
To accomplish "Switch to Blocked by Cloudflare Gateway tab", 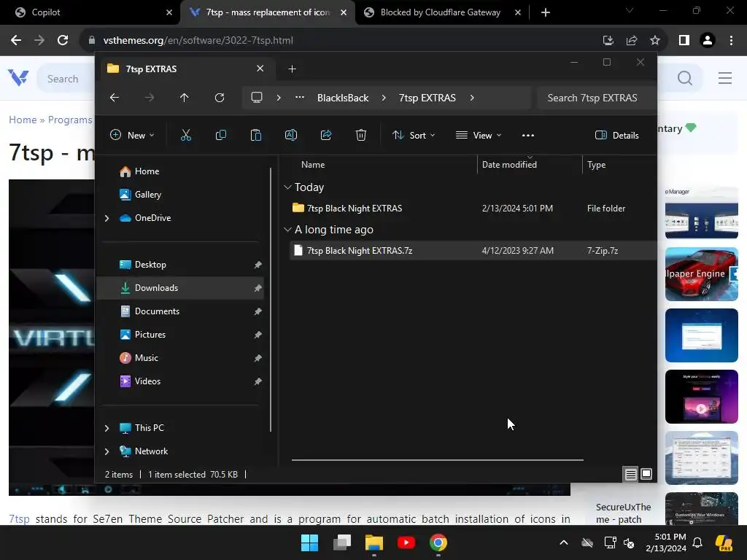I will 441,12.
